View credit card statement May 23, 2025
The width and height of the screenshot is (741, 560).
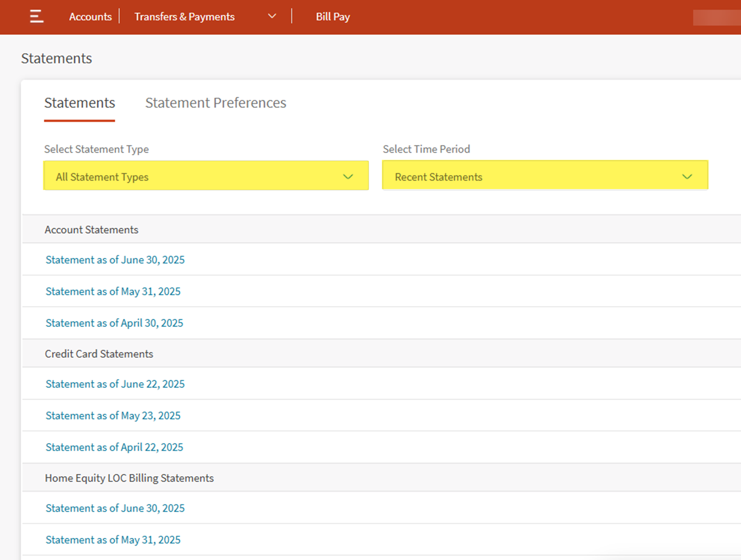click(x=113, y=416)
